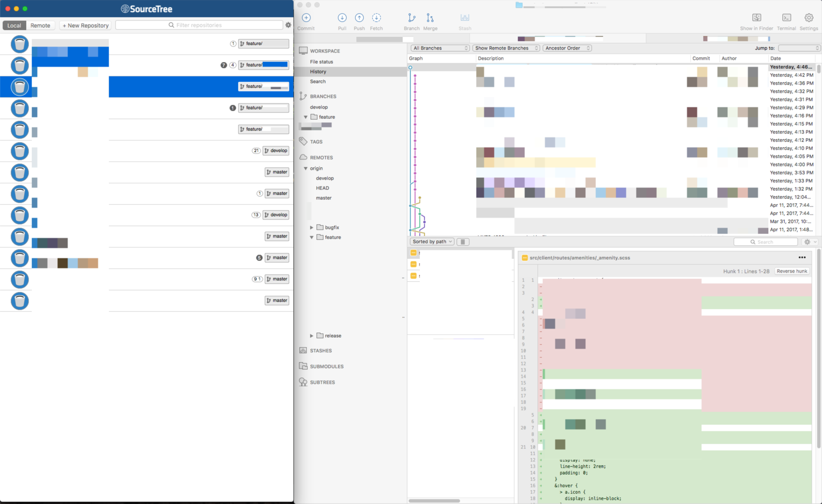Select the develop local branch

pos(319,107)
